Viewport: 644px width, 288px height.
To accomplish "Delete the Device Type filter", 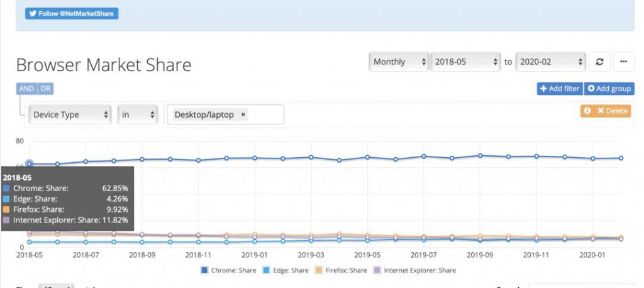I will (612, 111).
